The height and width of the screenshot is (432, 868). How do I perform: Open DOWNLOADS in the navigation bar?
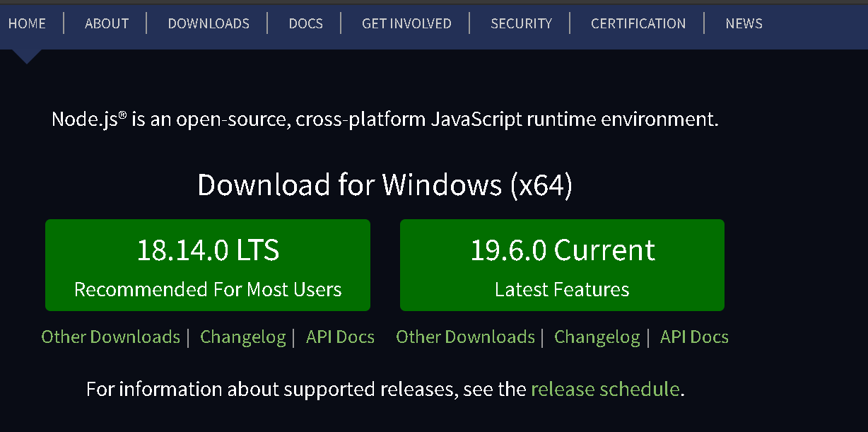click(209, 23)
